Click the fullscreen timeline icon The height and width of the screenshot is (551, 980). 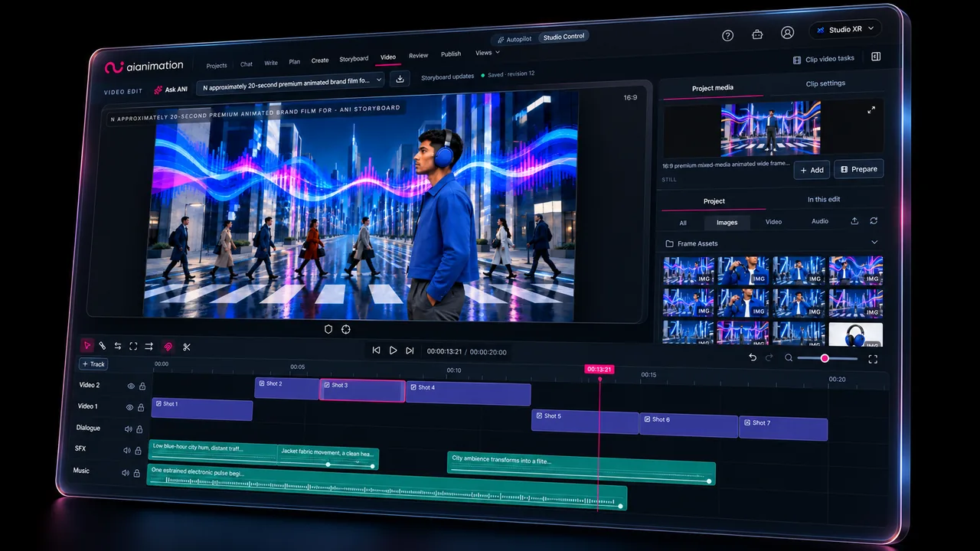(x=873, y=358)
